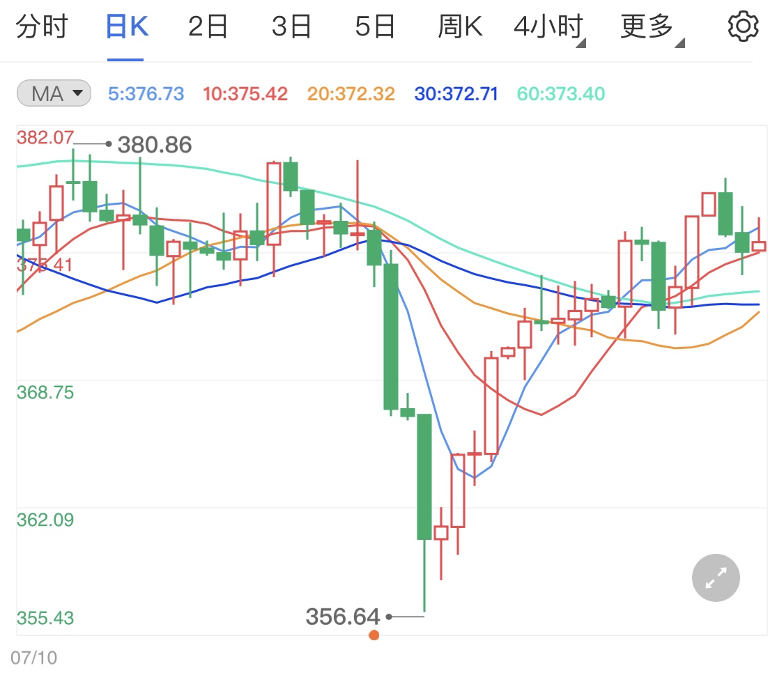The width and height of the screenshot is (784, 675).
Task: Toggle the MA10 line via 10:375.42
Action: coord(245,93)
